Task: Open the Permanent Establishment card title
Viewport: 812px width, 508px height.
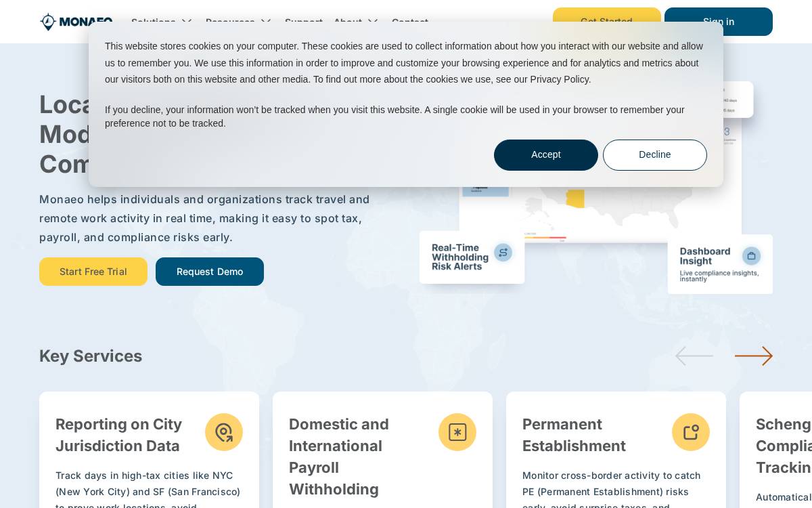Action: click(x=574, y=435)
